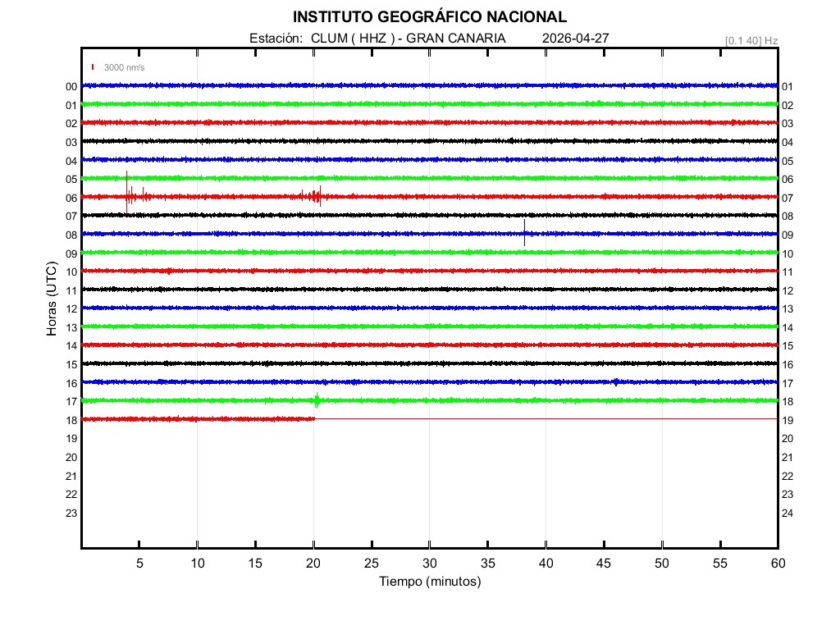Click the [0.1 40] Hz filter label

coord(751,40)
